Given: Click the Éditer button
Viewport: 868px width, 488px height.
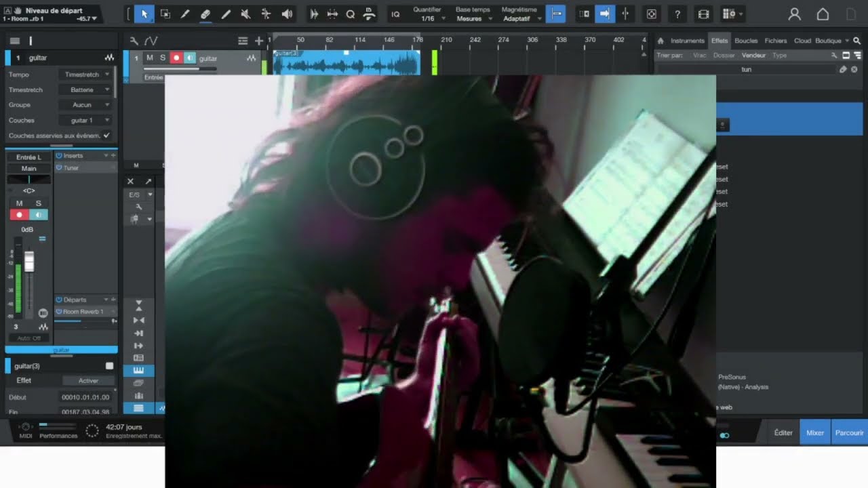Looking at the screenshot, I should [783, 432].
